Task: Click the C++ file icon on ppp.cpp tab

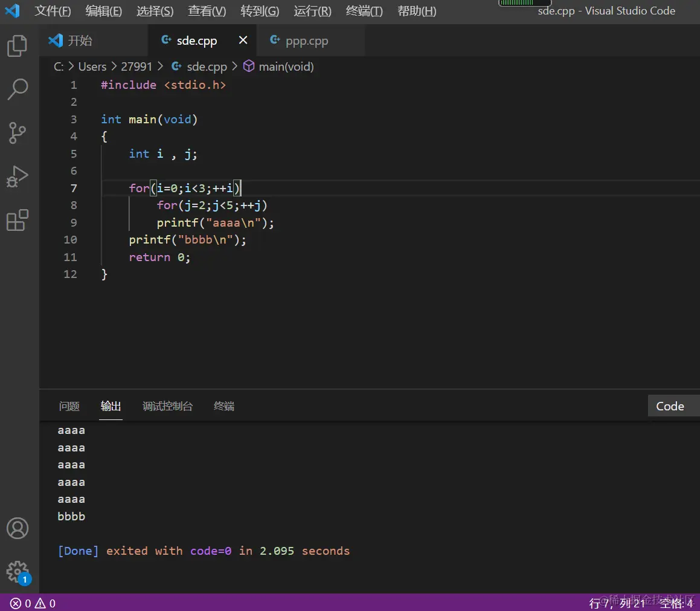Action: pos(275,40)
